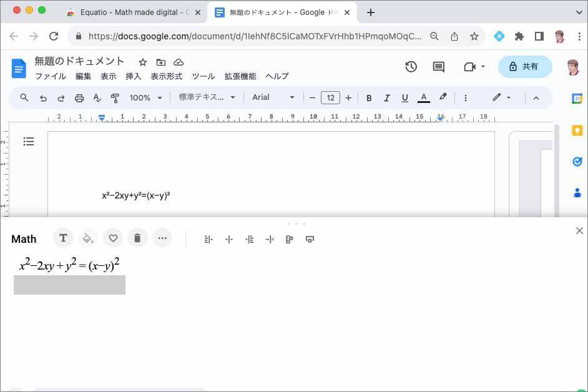Open Google Tasks side panel icon
This screenshot has width=588, height=392.
coord(577,161)
